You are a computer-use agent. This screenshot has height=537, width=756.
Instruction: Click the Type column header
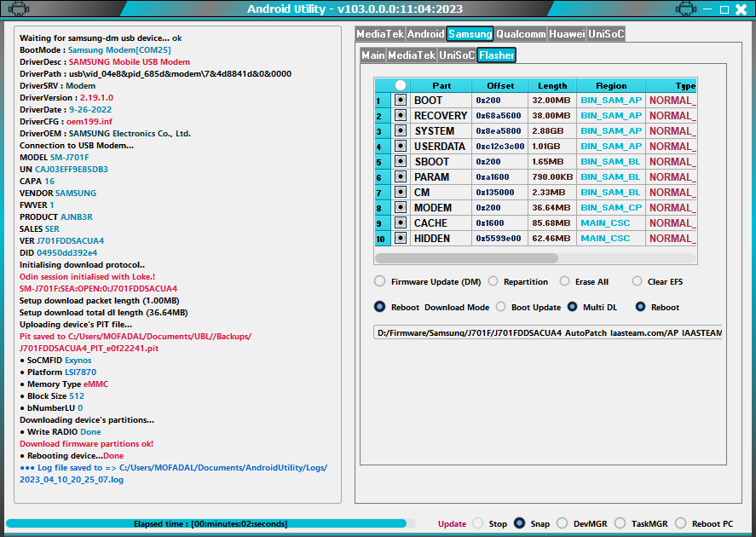[671, 85]
